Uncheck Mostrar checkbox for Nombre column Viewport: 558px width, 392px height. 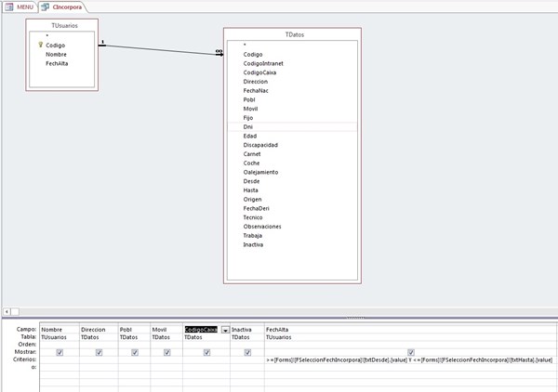(x=59, y=352)
